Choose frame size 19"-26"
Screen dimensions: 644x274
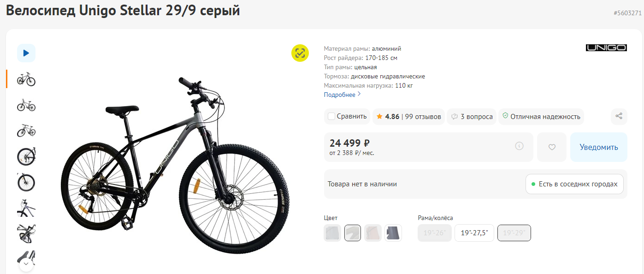pyautogui.click(x=434, y=233)
